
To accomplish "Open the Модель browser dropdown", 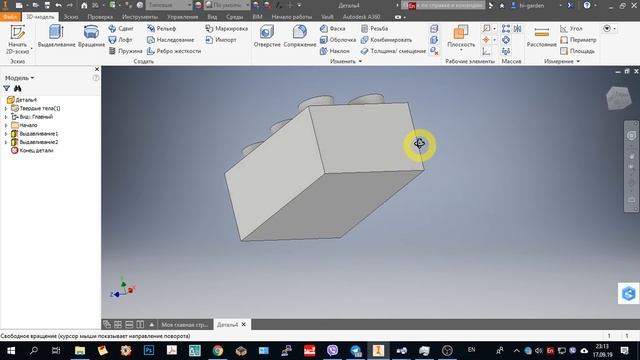I will [19, 78].
